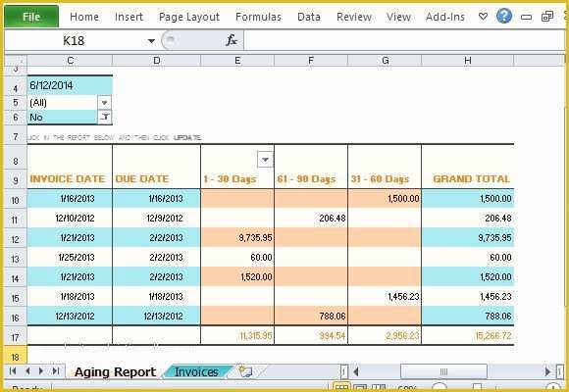This screenshot has height=392, width=569.
Task: Click the horizontal scrollbar left arrow
Action: coord(356,371)
